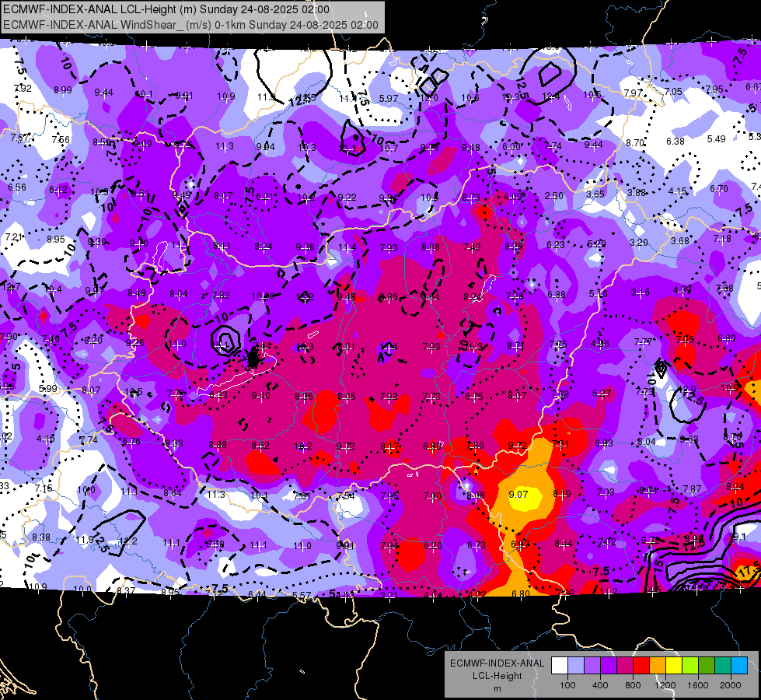Click the wind shear value 12.4
761x700 pixels.
click(551, 96)
